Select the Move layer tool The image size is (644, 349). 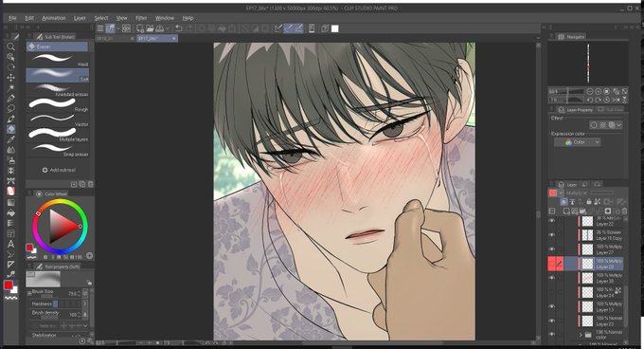click(x=11, y=77)
